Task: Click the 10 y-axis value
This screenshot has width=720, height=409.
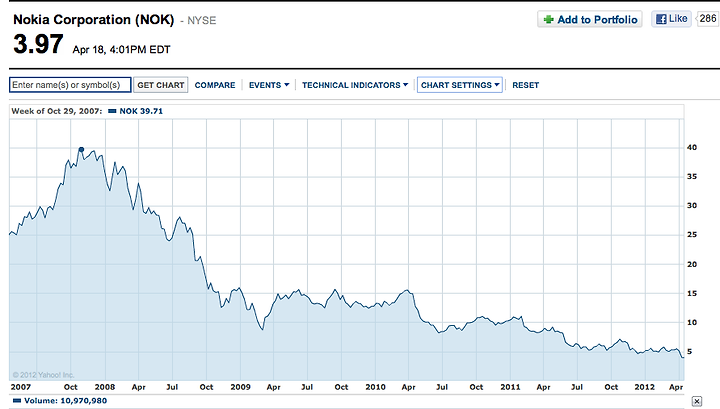Action: [692, 323]
